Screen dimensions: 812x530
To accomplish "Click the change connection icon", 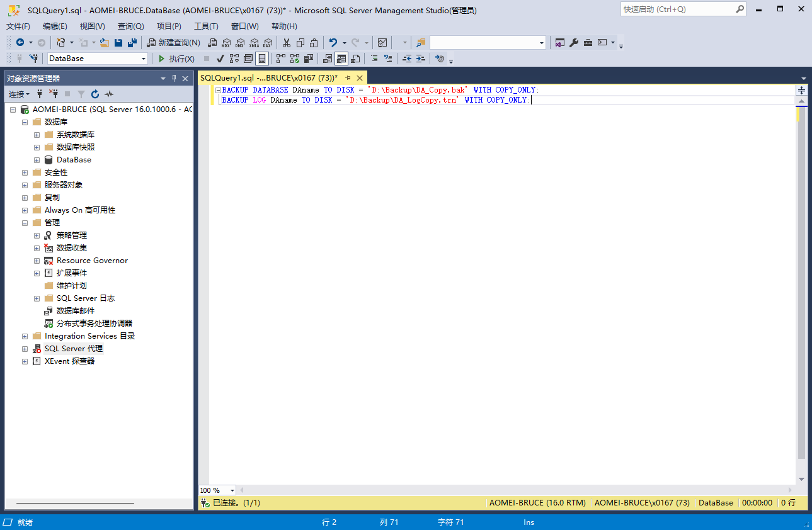I will coord(33,59).
